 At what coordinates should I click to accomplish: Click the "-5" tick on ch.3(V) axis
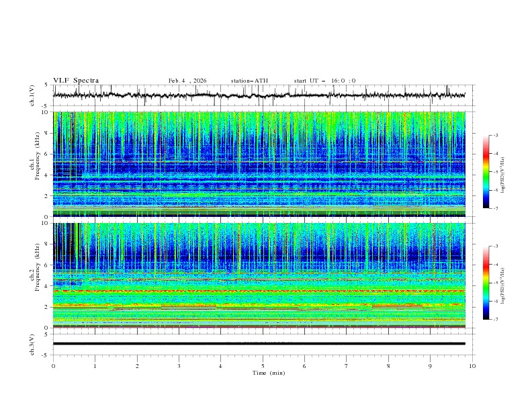click(46, 355)
